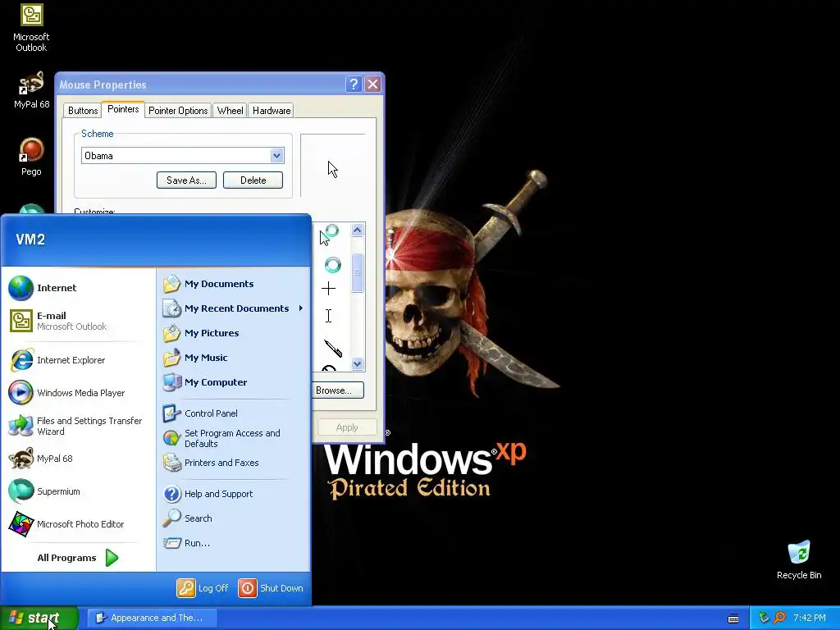Select the Precision Select crosshair pointer
Image resolution: width=840 pixels, height=630 pixels.
point(328,289)
